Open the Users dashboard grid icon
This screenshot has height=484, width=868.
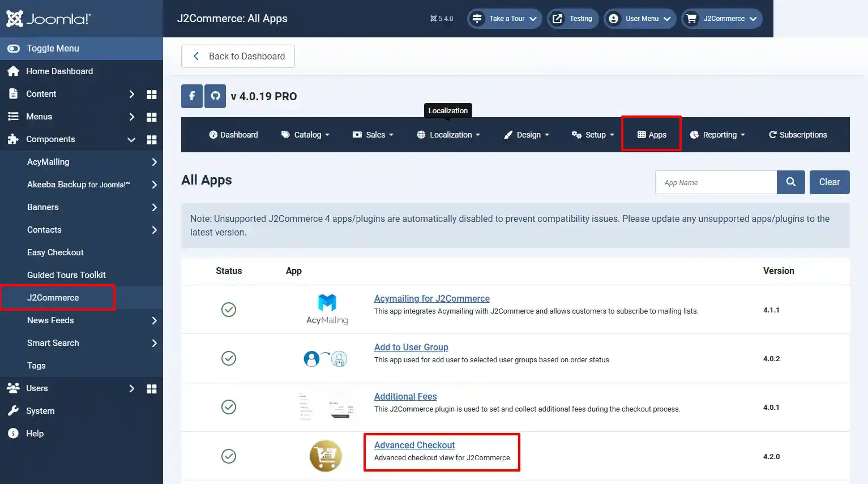[152, 389]
